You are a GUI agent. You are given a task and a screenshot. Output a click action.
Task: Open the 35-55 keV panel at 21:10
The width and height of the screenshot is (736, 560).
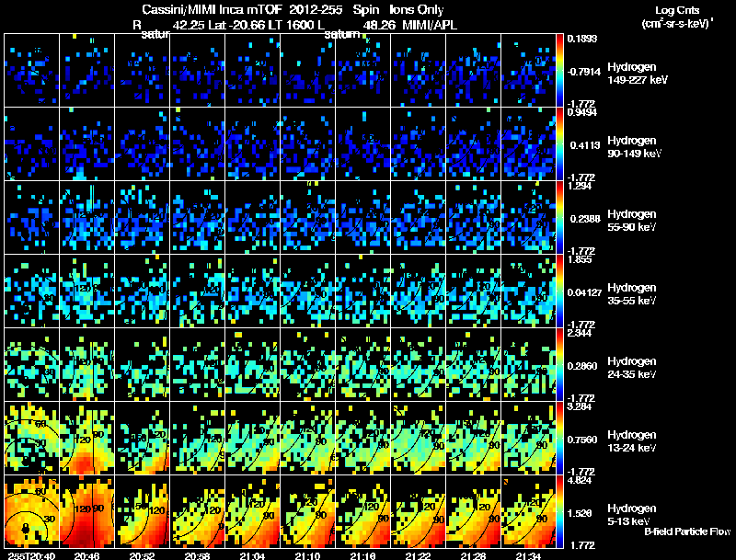coord(308,291)
